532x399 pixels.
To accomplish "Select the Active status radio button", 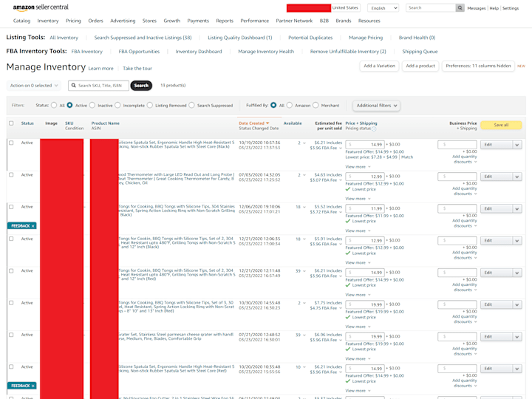I will click(x=69, y=105).
